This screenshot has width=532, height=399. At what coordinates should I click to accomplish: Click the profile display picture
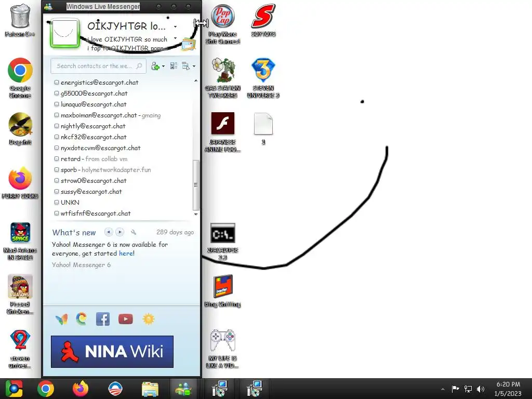[64, 33]
